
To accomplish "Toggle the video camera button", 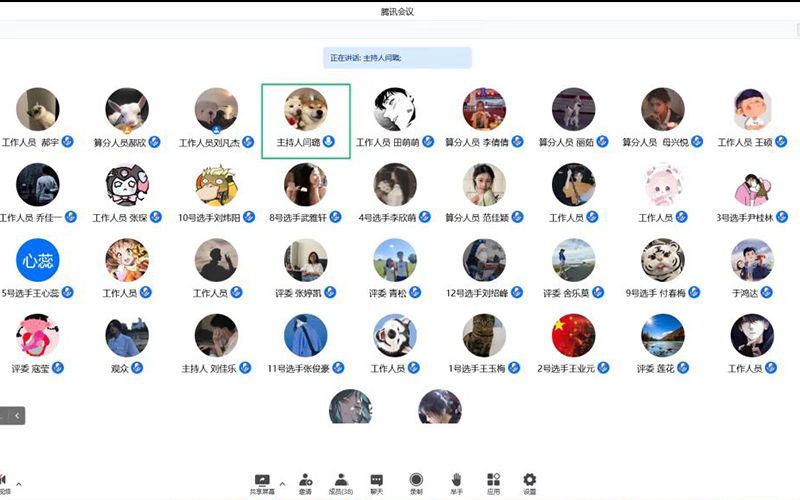I will 4,484.
